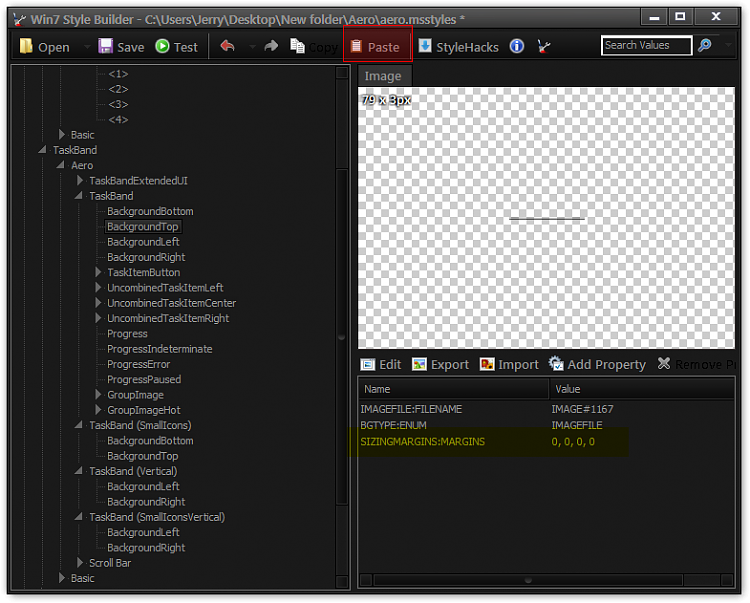Select tree item <2>

click(x=118, y=89)
